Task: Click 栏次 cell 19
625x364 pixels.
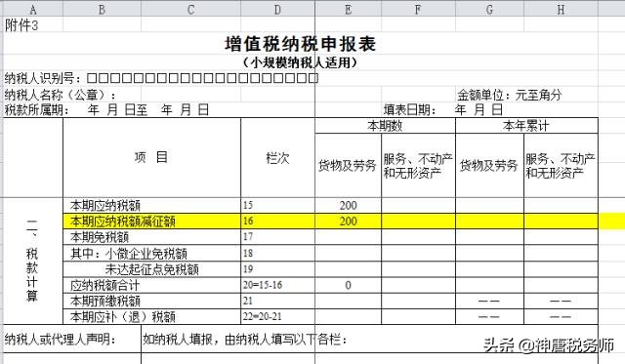Action: click(277, 269)
